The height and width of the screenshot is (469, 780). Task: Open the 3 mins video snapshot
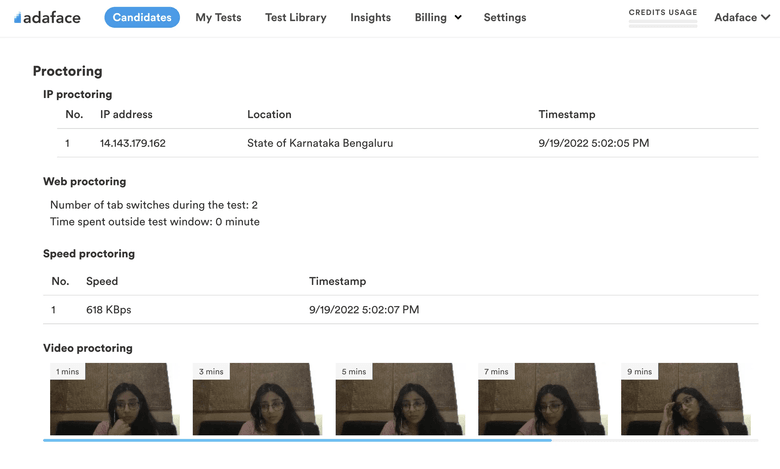coord(257,399)
